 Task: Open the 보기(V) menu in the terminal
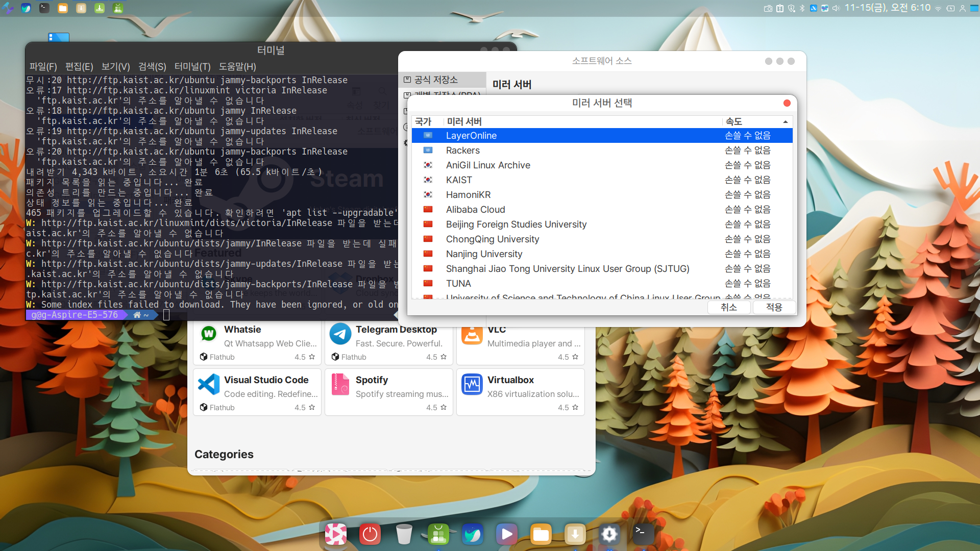[116, 67]
